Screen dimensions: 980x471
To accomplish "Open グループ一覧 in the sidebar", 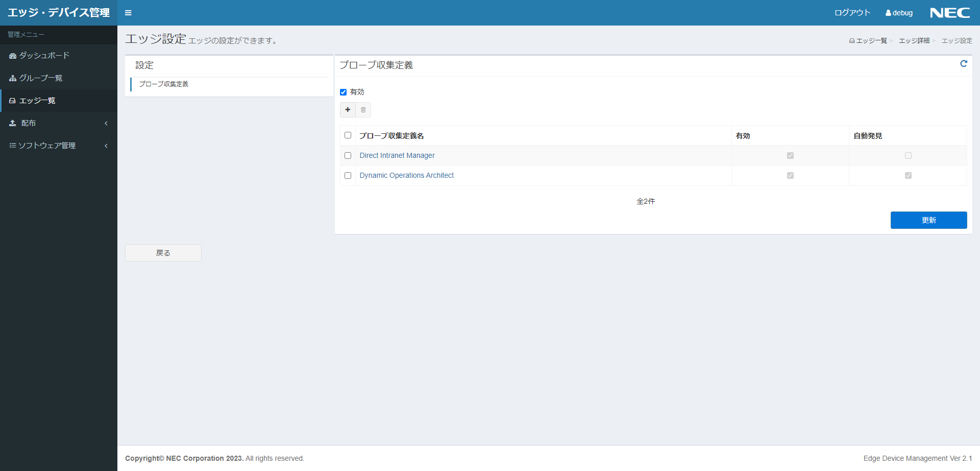I will [x=41, y=78].
